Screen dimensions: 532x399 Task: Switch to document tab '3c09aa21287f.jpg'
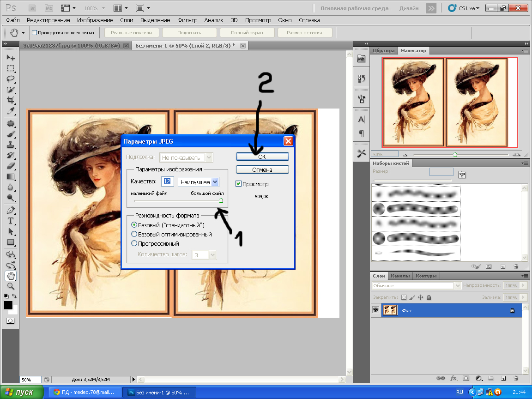point(72,45)
